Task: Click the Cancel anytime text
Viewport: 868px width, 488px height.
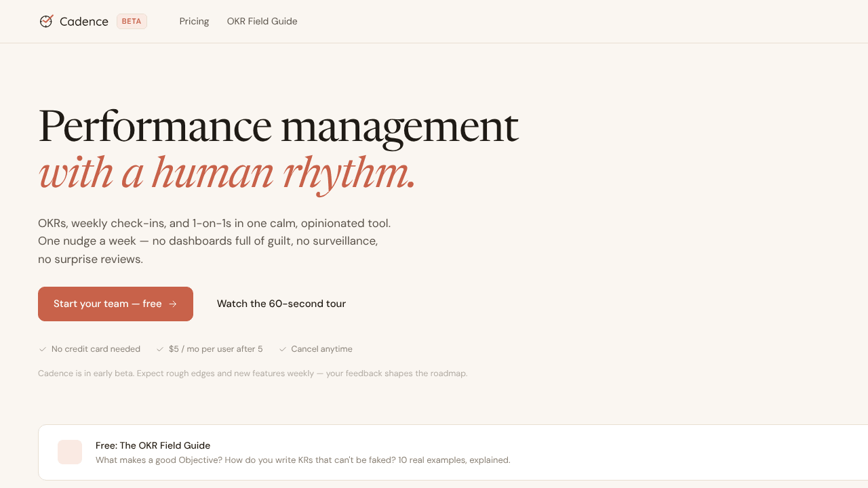Action: point(321,349)
